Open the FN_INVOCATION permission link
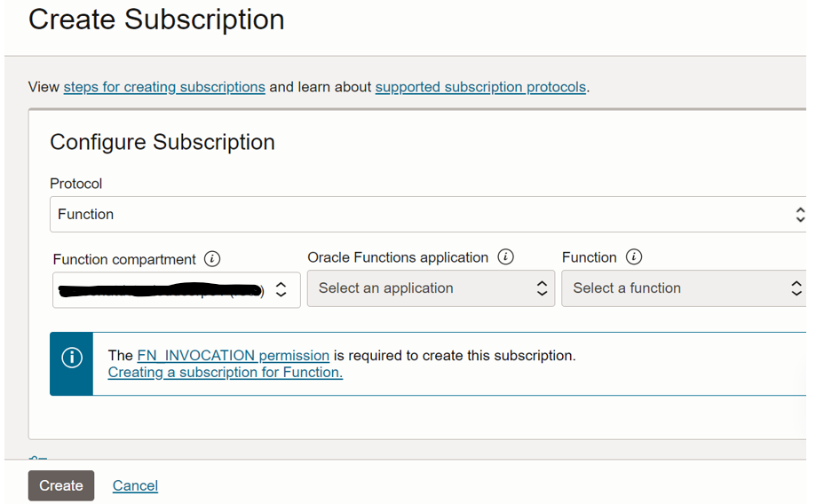 coord(234,355)
